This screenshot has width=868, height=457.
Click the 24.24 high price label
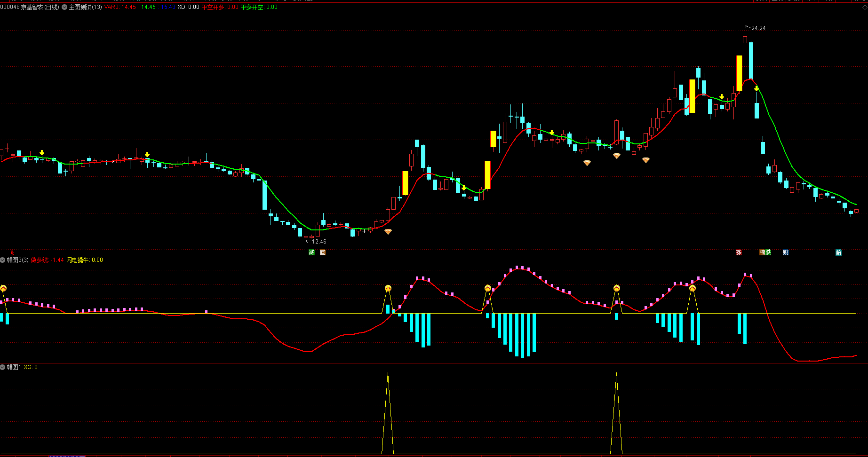coord(758,28)
